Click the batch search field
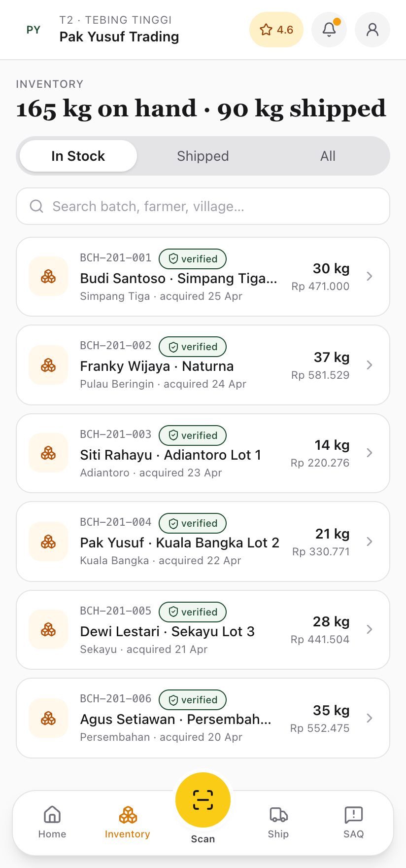The width and height of the screenshot is (406, 868). (203, 206)
